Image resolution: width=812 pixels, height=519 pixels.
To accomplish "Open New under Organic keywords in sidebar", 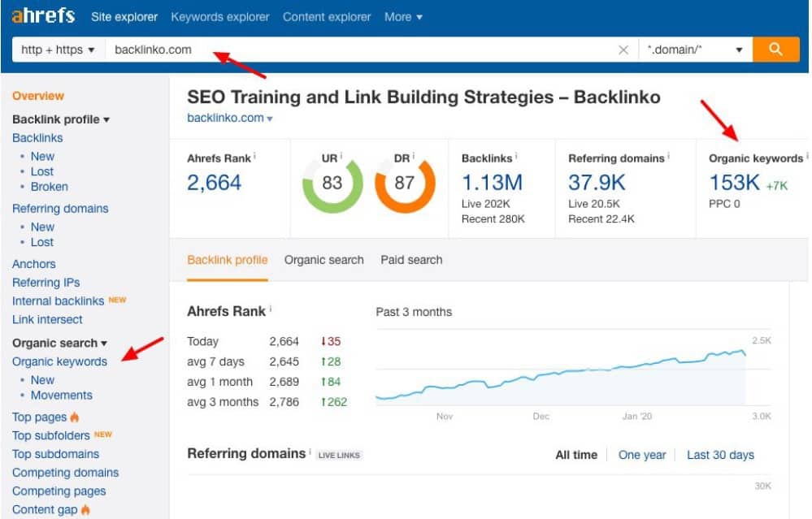I will click(42, 380).
